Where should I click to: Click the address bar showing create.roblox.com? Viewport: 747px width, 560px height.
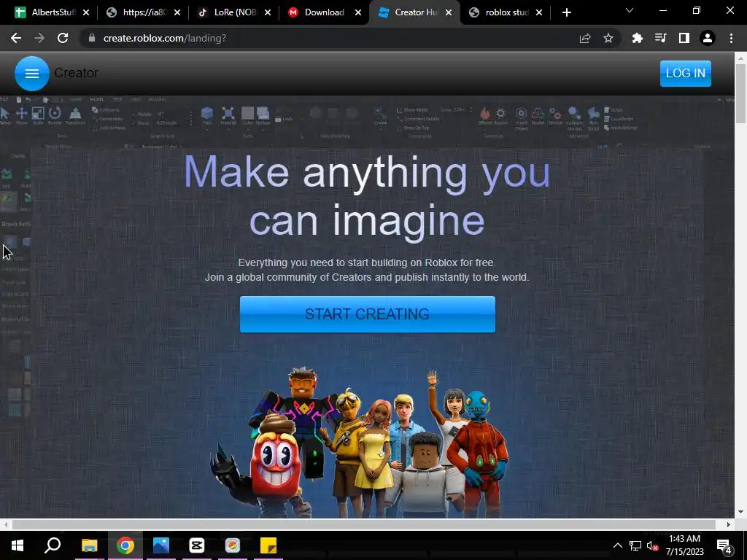click(329, 38)
